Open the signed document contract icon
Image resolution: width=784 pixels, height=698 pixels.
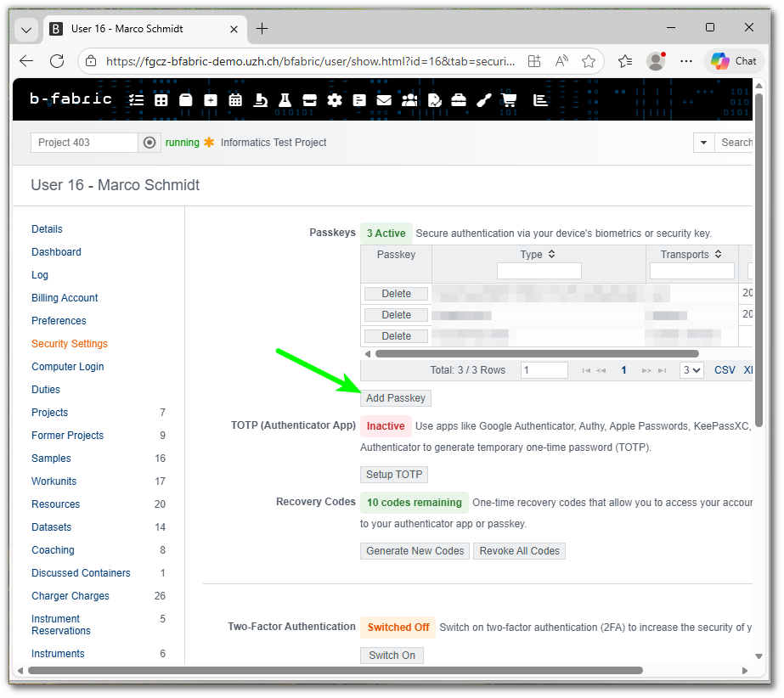[435, 100]
